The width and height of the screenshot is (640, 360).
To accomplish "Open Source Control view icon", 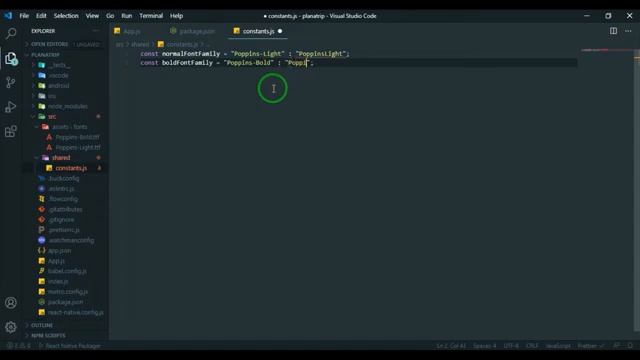I will point(11,82).
